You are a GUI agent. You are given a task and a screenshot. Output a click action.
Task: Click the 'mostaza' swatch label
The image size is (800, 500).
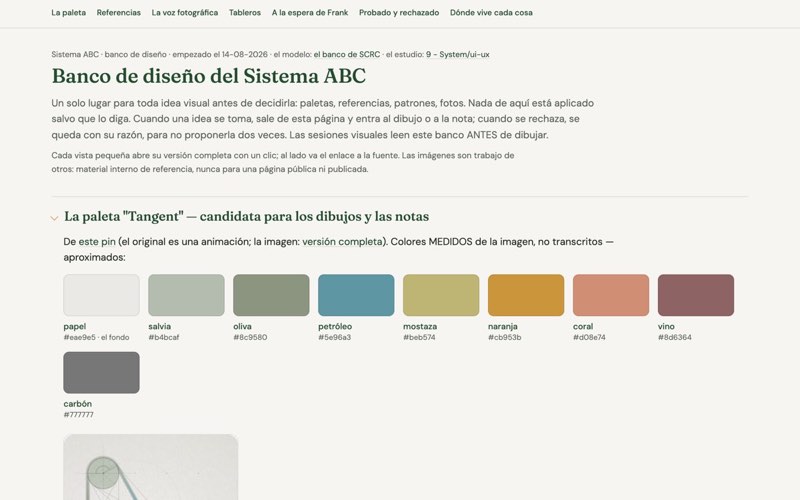coord(420,327)
